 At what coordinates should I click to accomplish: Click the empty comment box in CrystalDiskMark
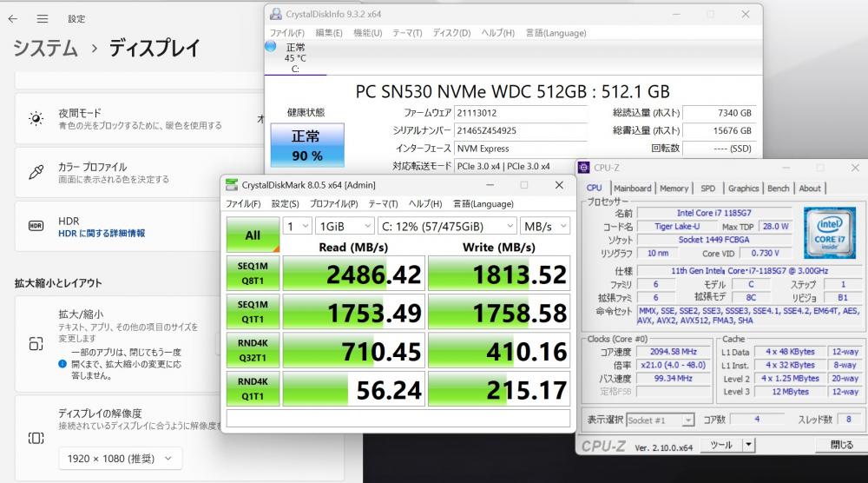pos(398,418)
